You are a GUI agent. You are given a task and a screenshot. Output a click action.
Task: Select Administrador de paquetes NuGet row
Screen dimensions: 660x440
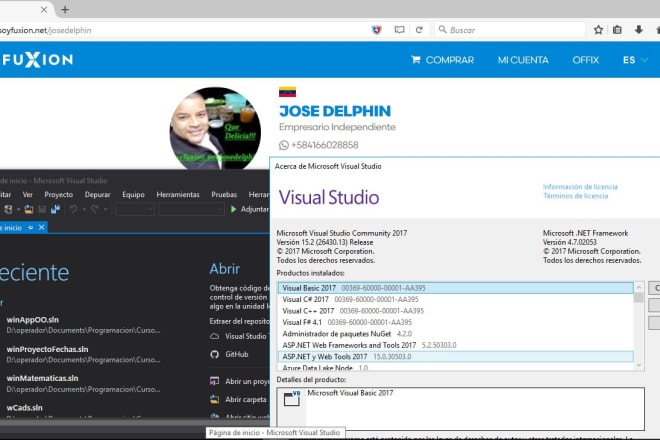[455, 333]
